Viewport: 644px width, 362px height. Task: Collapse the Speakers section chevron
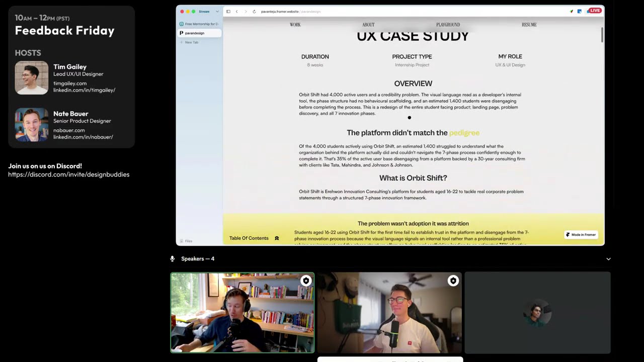coord(608,259)
